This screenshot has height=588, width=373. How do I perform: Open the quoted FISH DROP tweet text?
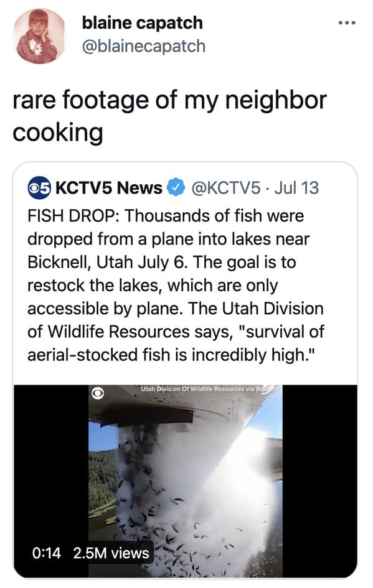176,285
